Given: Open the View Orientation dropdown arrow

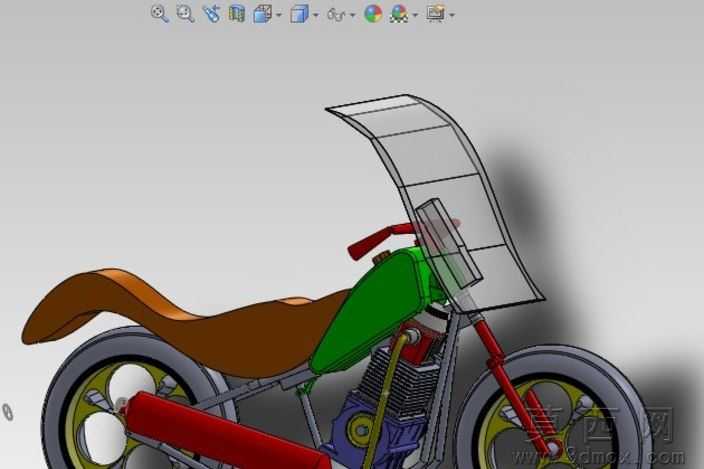Looking at the screenshot, I should (279, 15).
